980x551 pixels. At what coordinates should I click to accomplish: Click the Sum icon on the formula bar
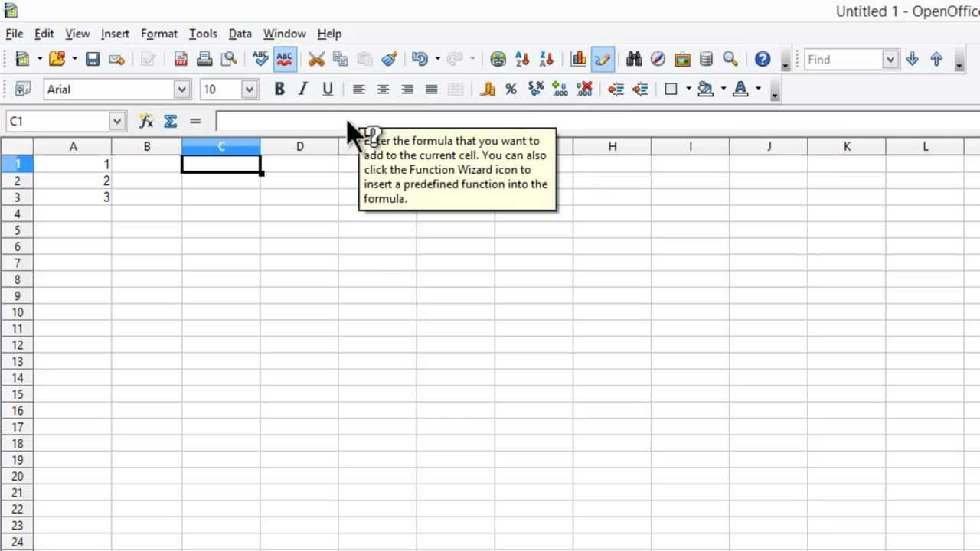coord(170,121)
